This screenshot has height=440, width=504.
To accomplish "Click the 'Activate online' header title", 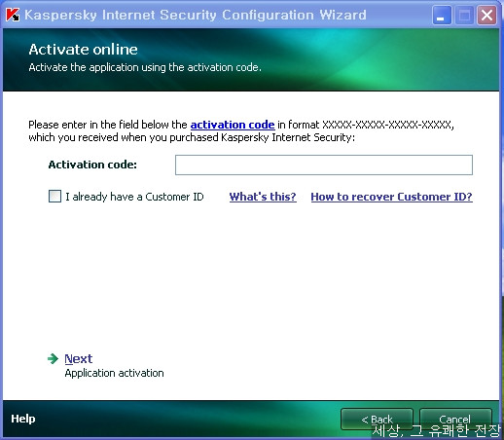I will click(x=83, y=50).
